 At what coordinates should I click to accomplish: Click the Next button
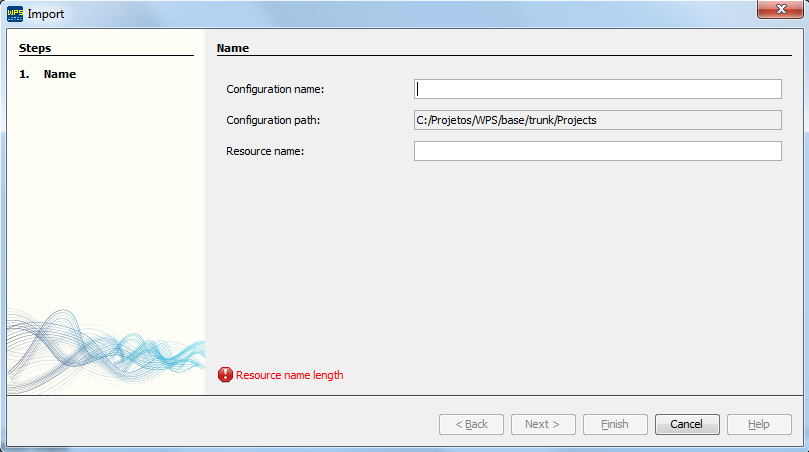point(543,424)
